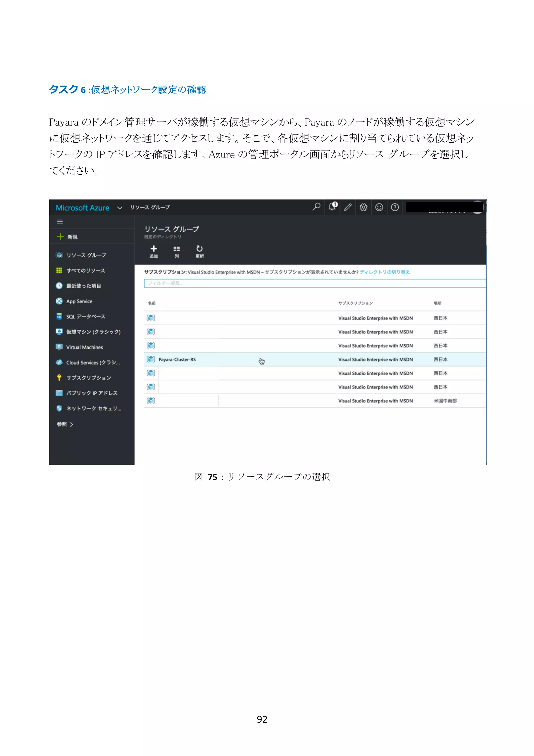
Task: Click the フィルター項目 filter input field
Action: click(x=315, y=283)
